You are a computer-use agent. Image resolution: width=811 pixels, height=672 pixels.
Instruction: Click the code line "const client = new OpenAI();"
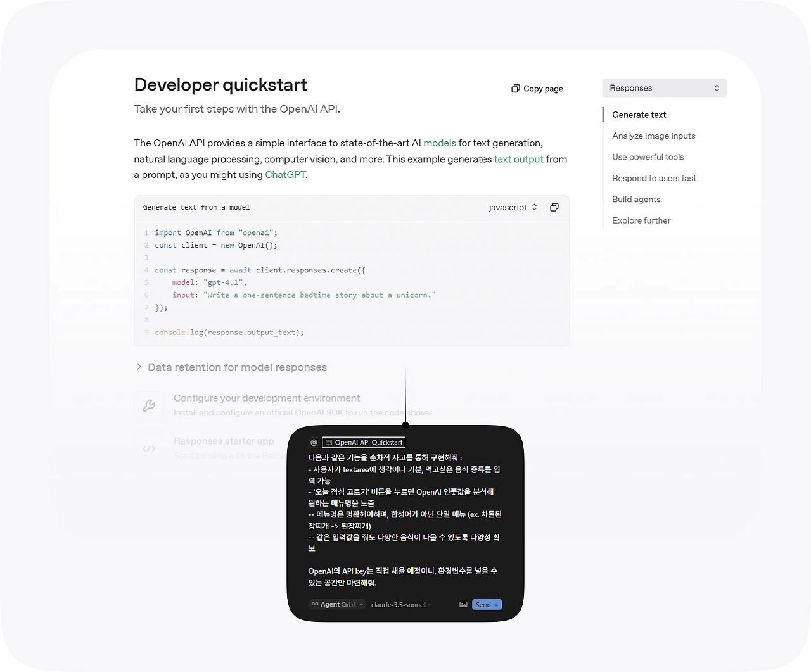click(216, 245)
